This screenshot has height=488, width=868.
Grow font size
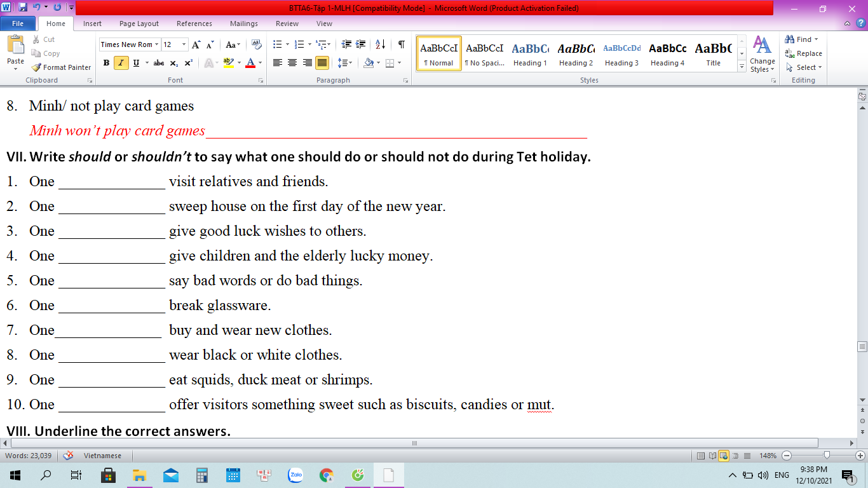pos(196,44)
